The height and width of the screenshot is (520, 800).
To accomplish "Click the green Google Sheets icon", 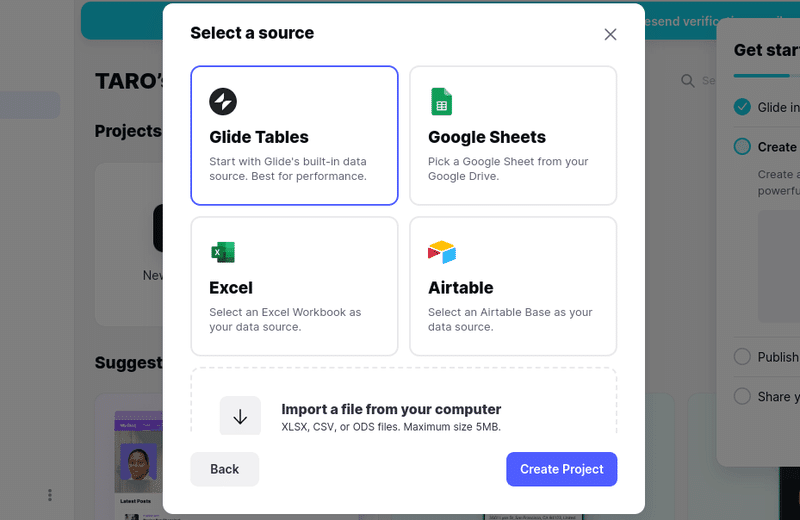I will tap(441, 102).
